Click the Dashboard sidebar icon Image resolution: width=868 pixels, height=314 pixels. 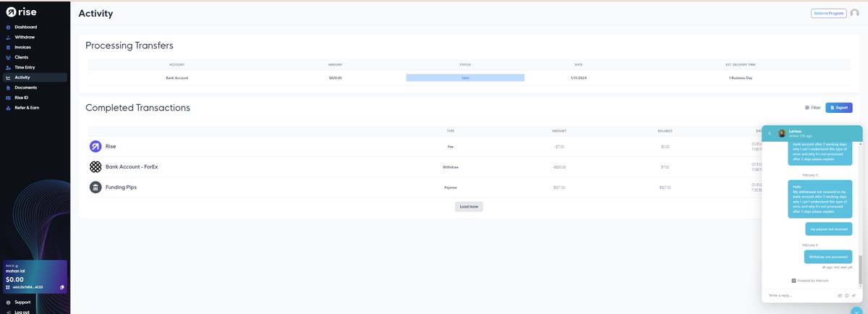[x=8, y=27]
